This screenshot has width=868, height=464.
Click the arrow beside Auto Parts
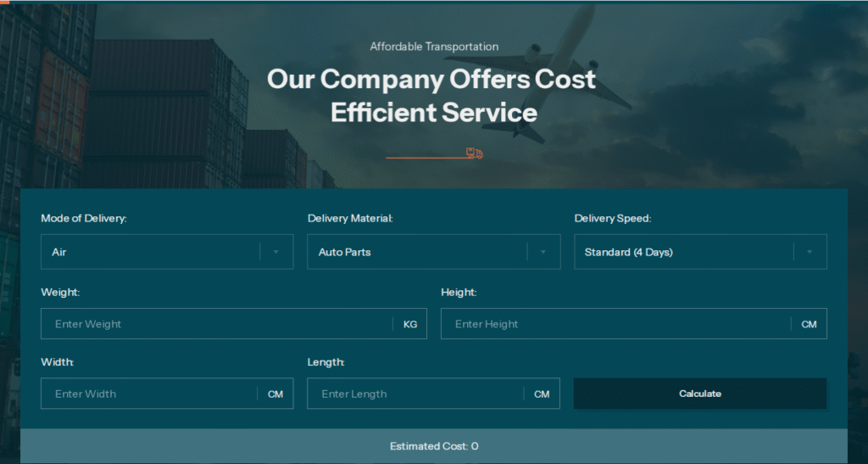tap(542, 252)
